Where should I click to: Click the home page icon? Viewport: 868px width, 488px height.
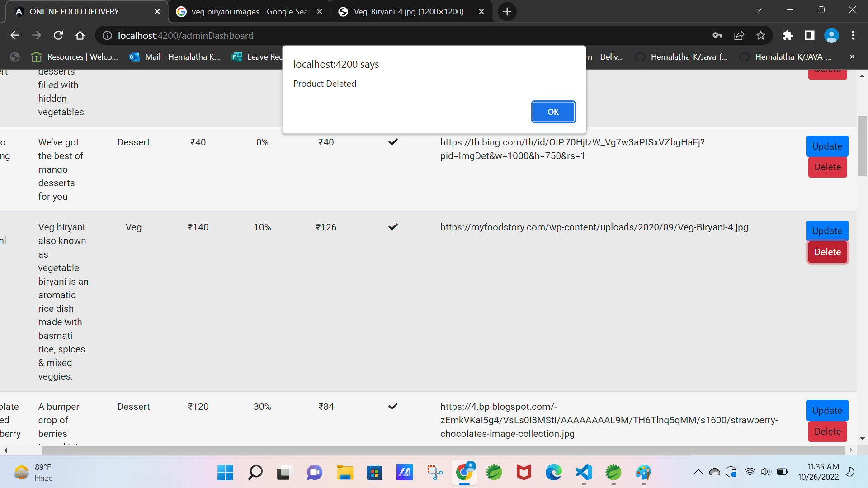point(80,35)
